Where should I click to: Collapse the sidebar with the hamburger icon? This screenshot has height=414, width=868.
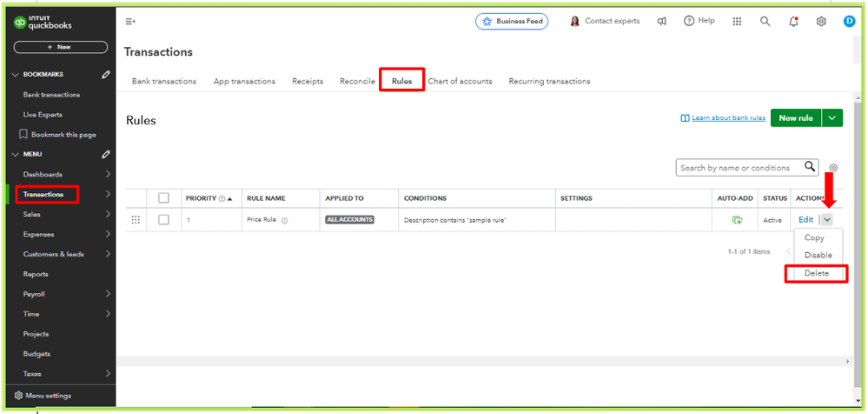(130, 22)
